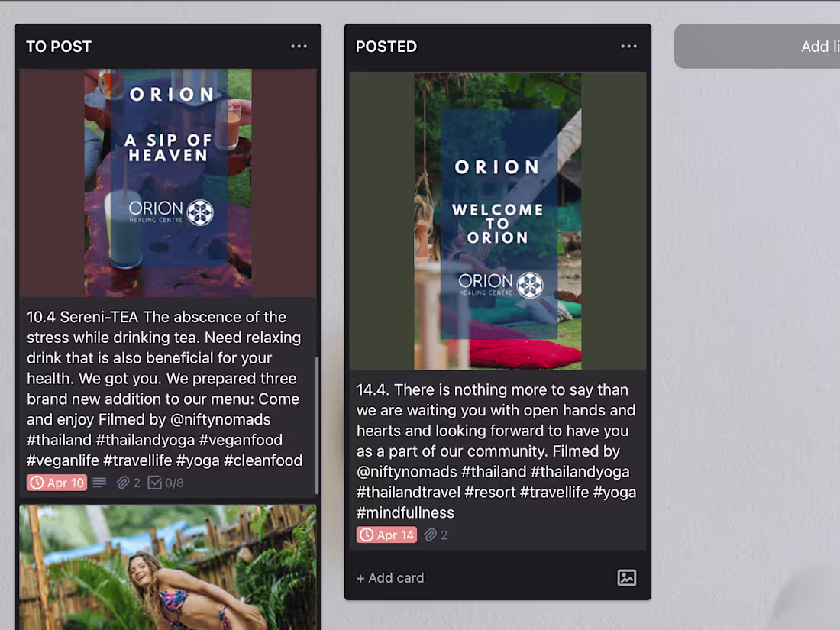
Task: Open the Welcome to Orion cover image
Action: tap(498, 221)
